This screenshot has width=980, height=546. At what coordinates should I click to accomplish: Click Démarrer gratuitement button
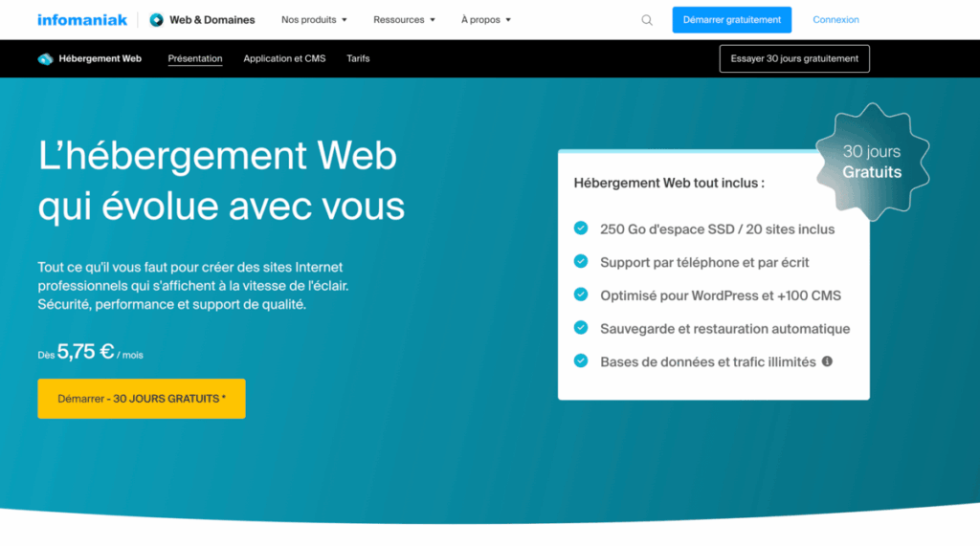coord(732,20)
